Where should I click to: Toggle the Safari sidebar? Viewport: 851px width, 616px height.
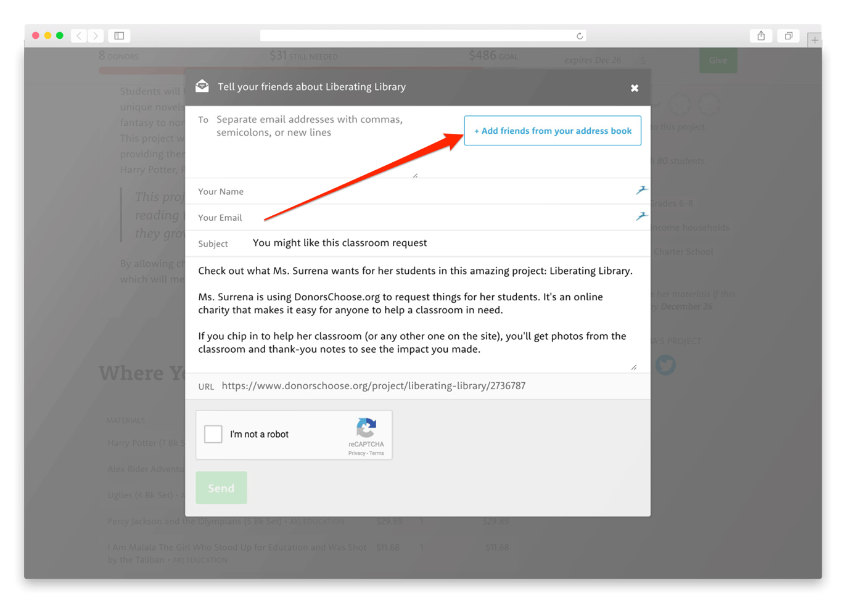pyautogui.click(x=120, y=36)
